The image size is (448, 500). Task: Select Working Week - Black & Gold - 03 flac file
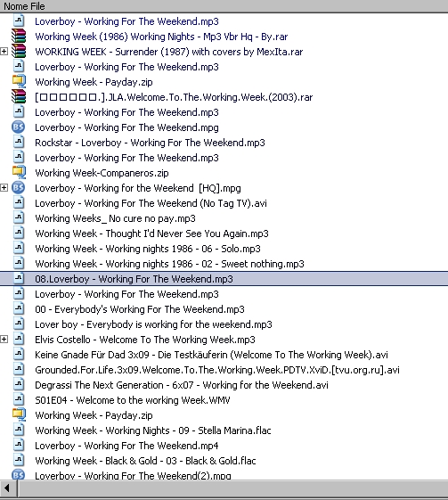(x=145, y=461)
